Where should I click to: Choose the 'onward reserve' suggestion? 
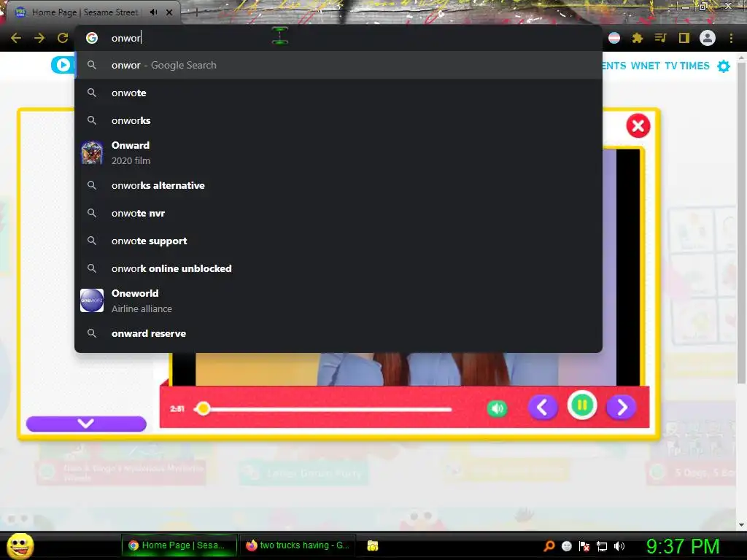pyautogui.click(x=338, y=333)
